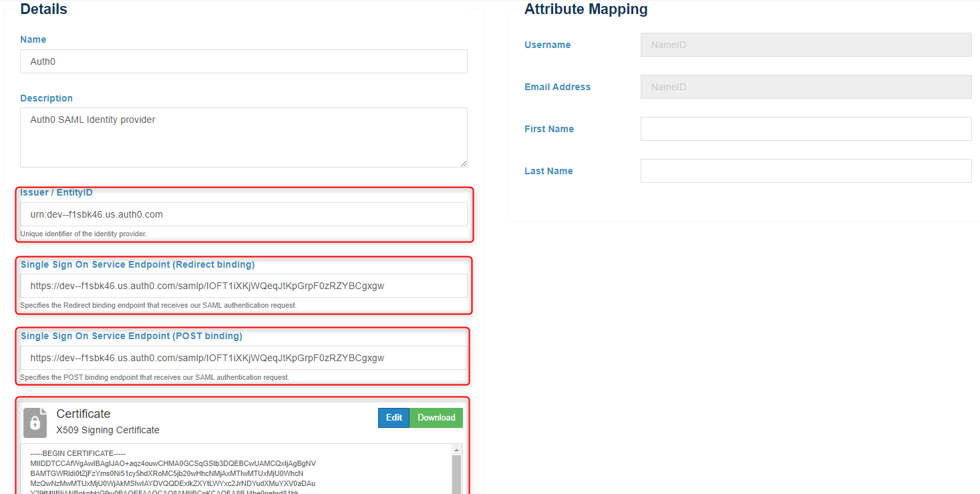Grab the Description box resize handle
The width and height of the screenshot is (980, 494).
[x=463, y=163]
